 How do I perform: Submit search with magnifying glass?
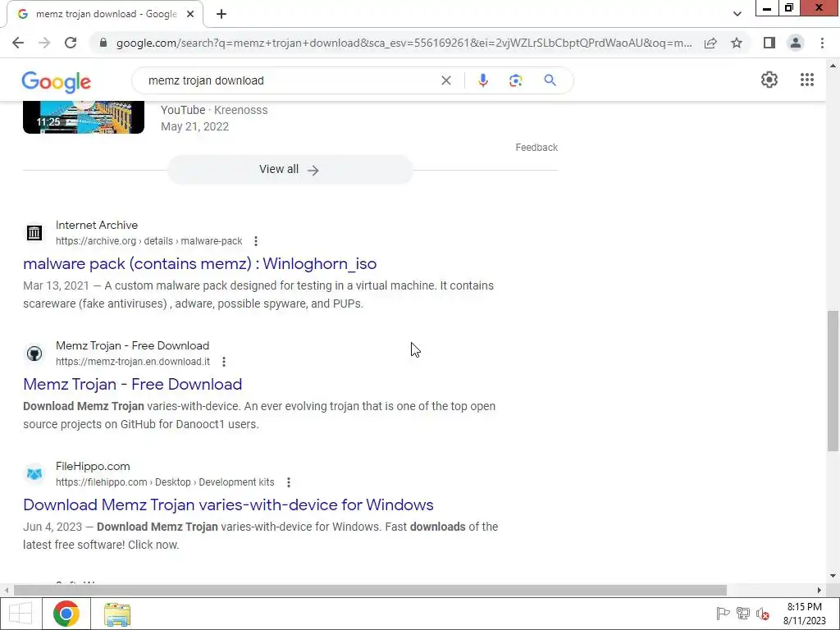pyautogui.click(x=550, y=80)
